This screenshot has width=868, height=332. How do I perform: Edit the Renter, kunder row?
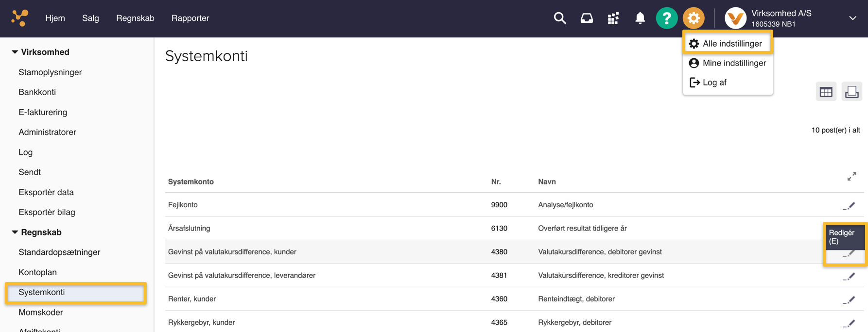849,300
